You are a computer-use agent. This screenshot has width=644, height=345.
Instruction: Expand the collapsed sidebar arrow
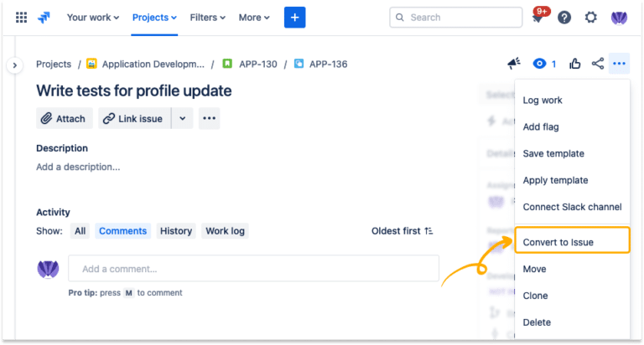pos(14,64)
